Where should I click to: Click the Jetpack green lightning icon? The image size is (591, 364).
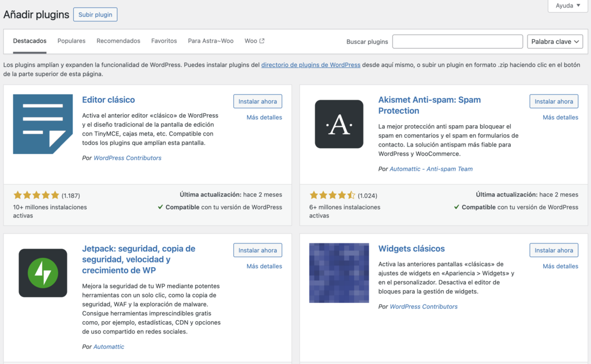coord(43,273)
